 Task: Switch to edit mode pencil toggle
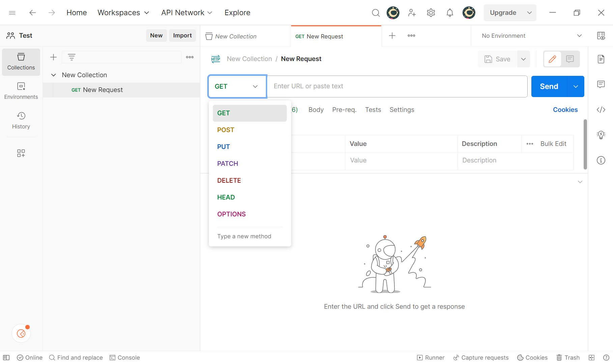coord(552,59)
